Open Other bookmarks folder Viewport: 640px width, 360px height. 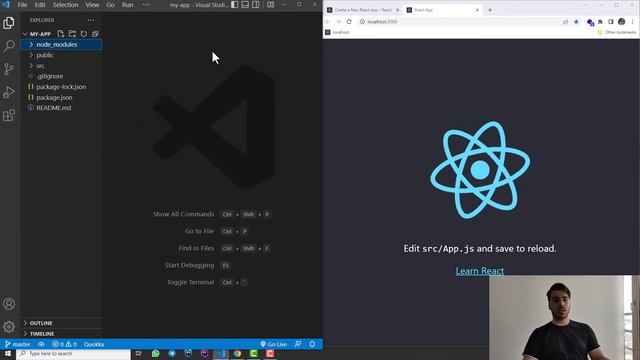coord(617,32)
